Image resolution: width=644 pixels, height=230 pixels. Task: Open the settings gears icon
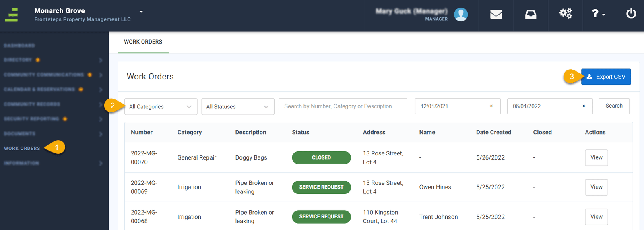(x=566, y=14)
